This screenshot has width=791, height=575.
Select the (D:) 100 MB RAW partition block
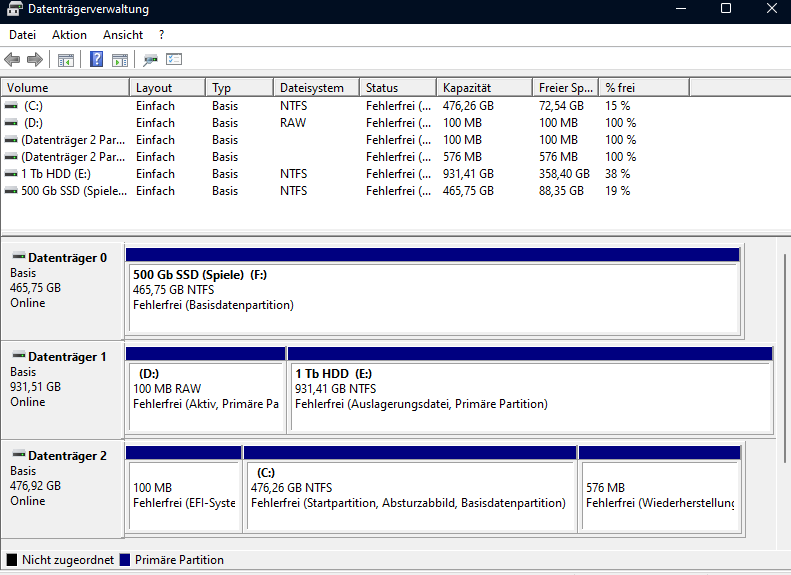[x=205, y=390]
